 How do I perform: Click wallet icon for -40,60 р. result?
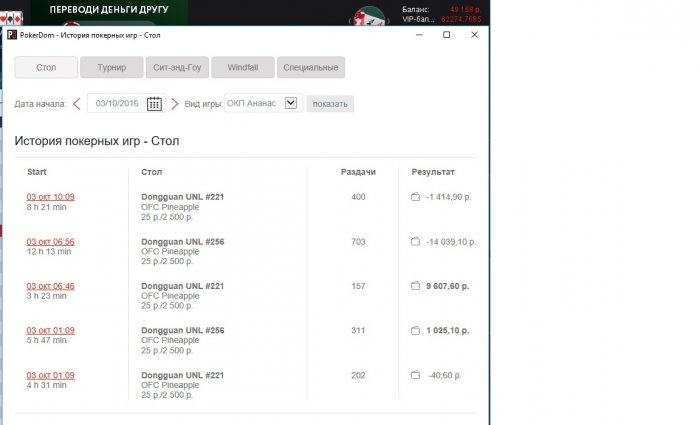(x=415, y=375)
